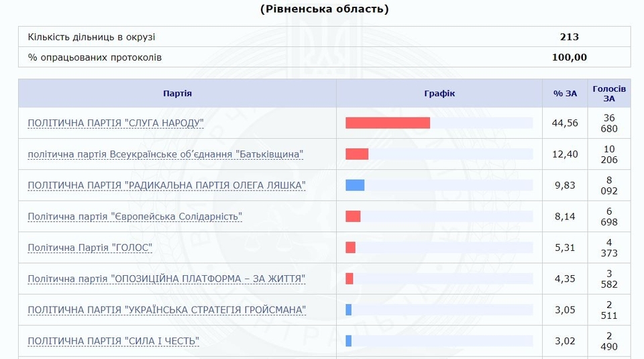Open the "СИЛА І ЧЕСТЬ" party link
Image resolution: width=644 pixels, height=359 pixels.
[113, 341]
